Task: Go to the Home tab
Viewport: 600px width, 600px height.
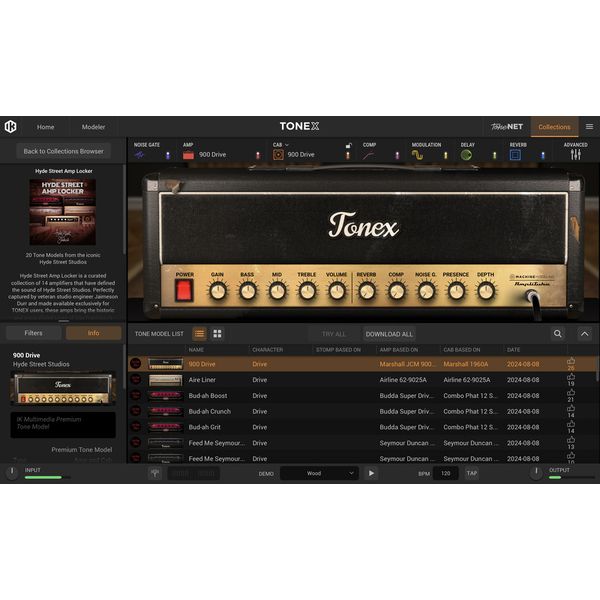Action: 46,127
